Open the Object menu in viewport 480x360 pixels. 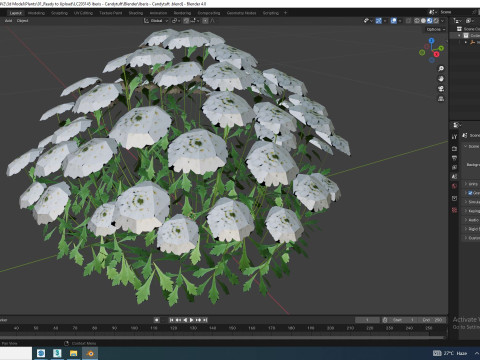22,21
